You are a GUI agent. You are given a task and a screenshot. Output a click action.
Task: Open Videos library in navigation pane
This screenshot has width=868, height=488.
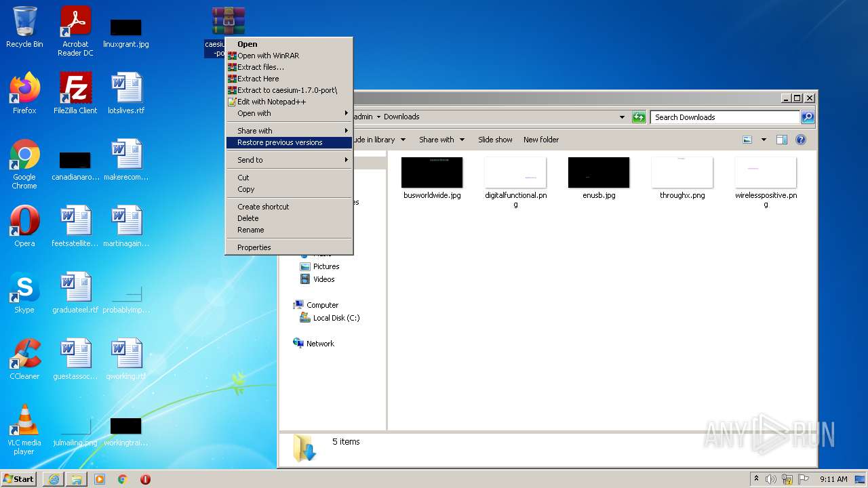(x=317, y=279)
